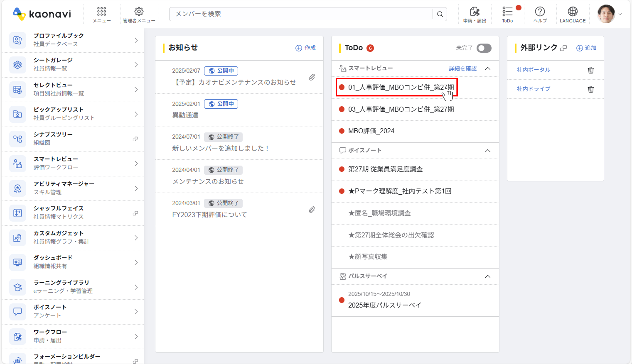Click paperclip on カオナビメンテナンス notice
The width and height of the screenshot is (632, 364).
[x=312, y=77]
